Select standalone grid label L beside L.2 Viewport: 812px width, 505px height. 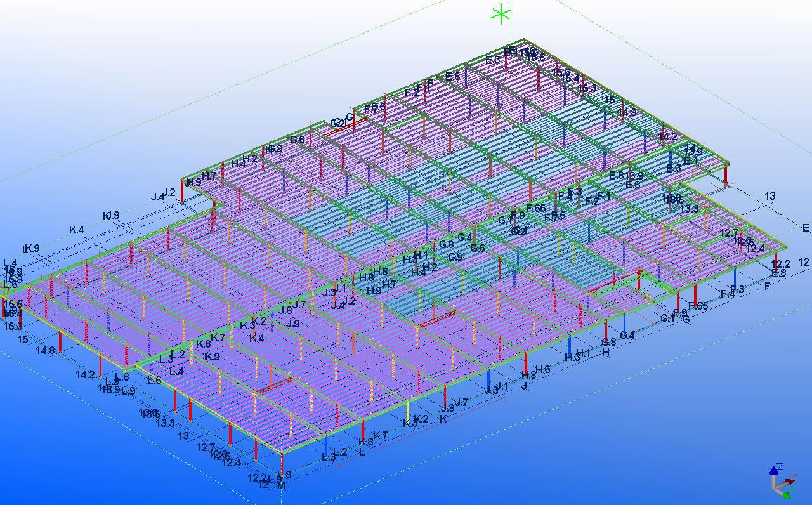coord(362,452)
